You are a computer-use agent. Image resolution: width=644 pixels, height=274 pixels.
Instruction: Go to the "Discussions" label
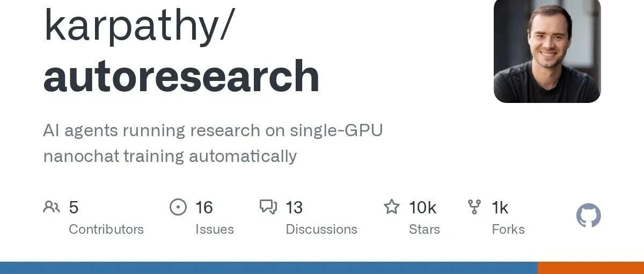tap(321, 229)
